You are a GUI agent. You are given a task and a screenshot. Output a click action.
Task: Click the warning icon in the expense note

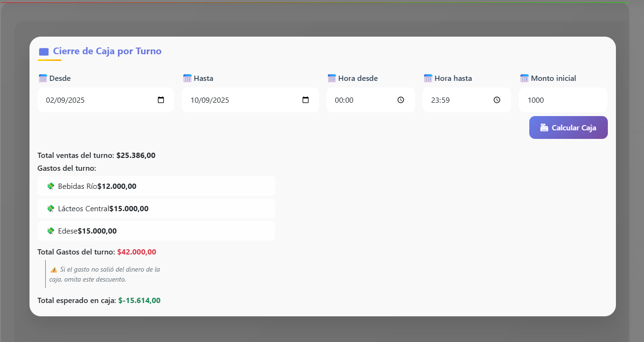pyautogui.click(x=54, y=270)
